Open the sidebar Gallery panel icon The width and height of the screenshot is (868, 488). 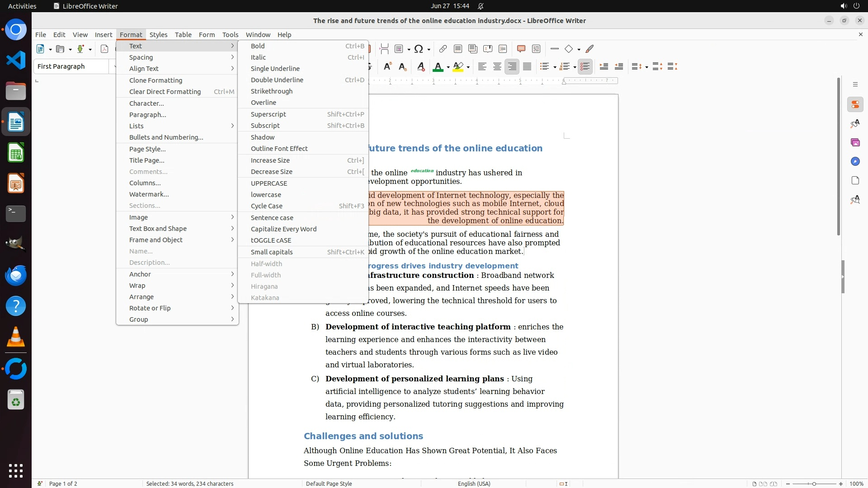coord(855,143)
